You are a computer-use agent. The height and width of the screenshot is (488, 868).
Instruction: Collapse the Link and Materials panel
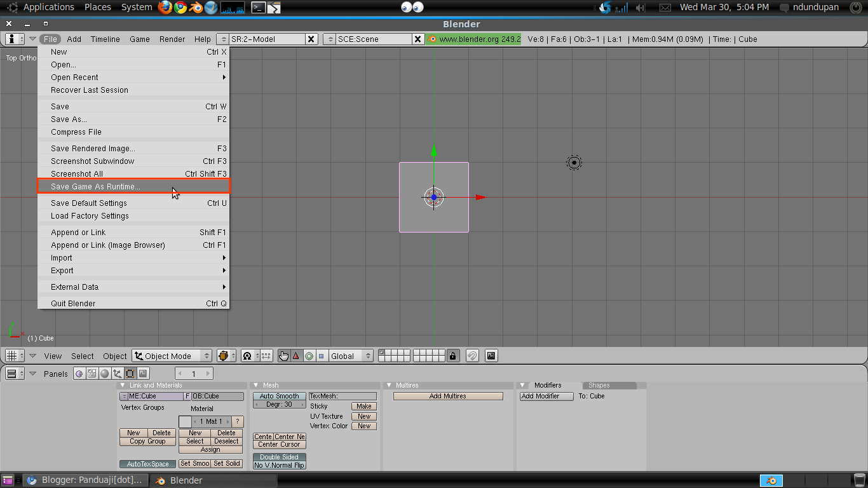pos(123,385)
